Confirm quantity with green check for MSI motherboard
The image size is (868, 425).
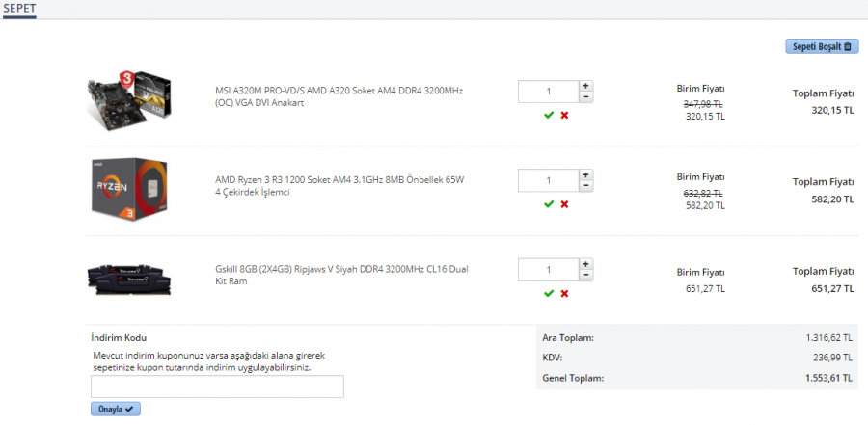549,115
